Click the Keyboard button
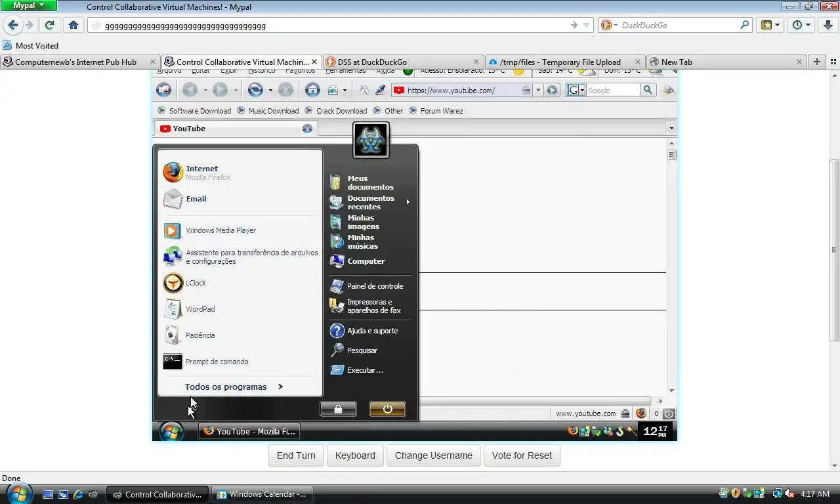Image resolution: width=840 pixels, height=504 pixels. (355, 455)
